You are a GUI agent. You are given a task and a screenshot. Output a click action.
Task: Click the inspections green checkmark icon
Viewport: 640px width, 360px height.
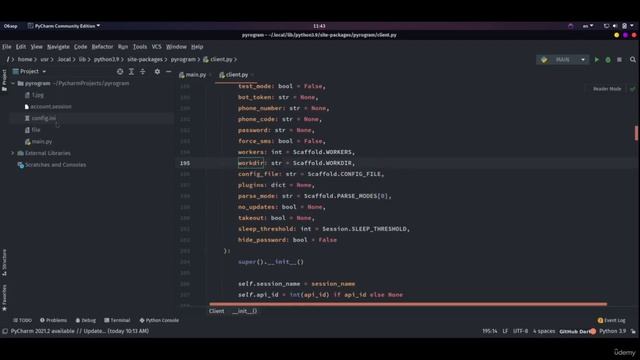coord(633,89)
